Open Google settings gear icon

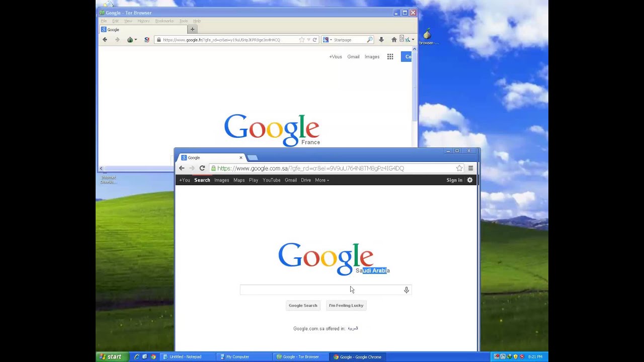click(470, 180)
